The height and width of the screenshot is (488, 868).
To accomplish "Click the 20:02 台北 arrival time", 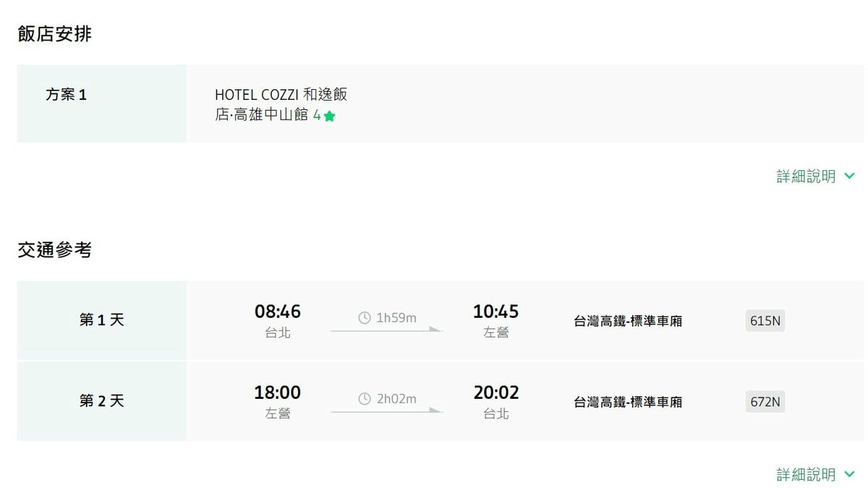I will [x=495, y=402].
